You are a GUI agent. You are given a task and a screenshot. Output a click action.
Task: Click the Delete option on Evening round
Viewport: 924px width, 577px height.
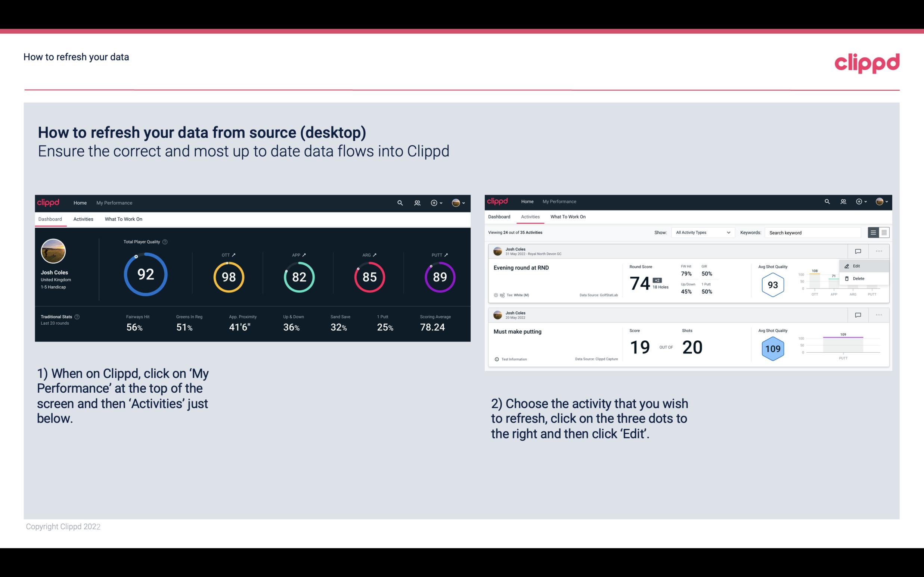(858, 278)
